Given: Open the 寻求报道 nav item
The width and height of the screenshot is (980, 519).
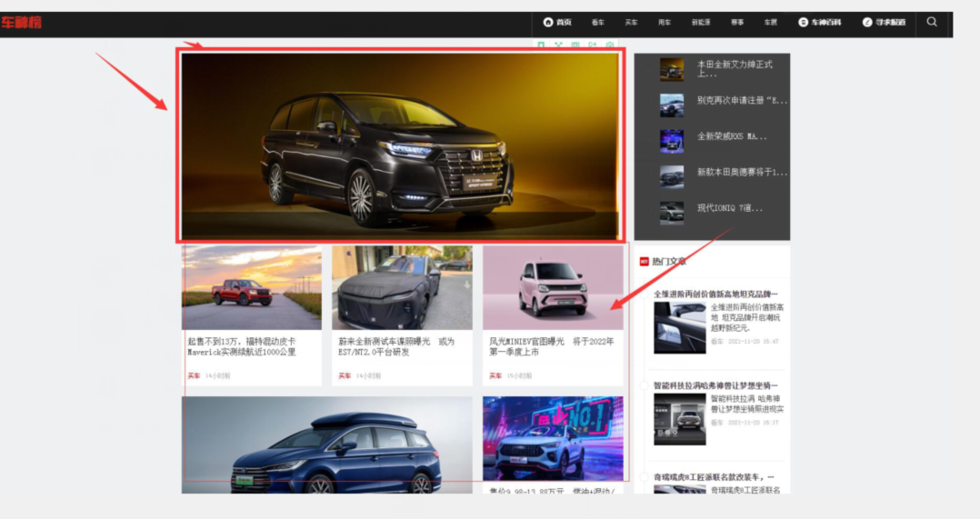Looking at the screenshot, I should tap(885, 23).
